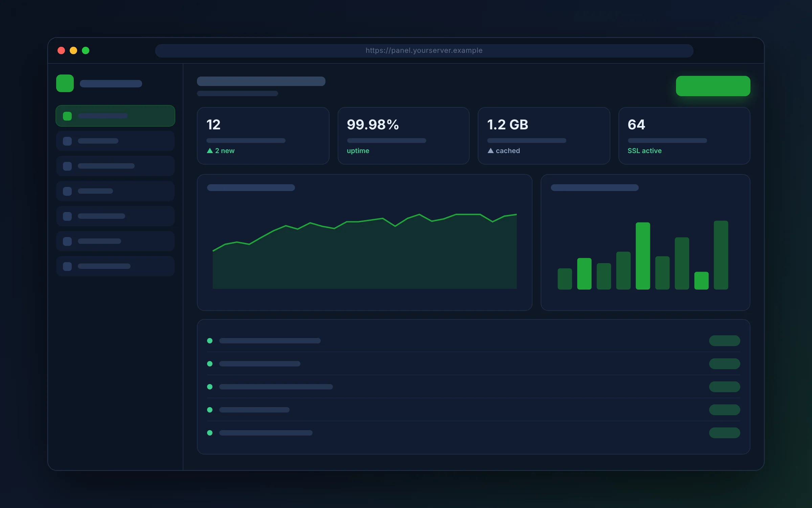Click the "2 new" label
Viewport: 812px width, 508px height.
point(225,151)
